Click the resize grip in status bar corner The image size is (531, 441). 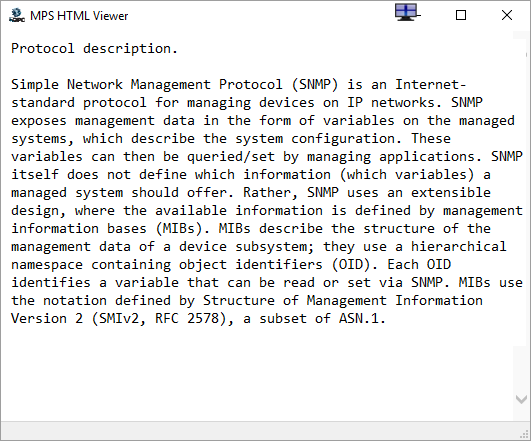pos(525,435)
